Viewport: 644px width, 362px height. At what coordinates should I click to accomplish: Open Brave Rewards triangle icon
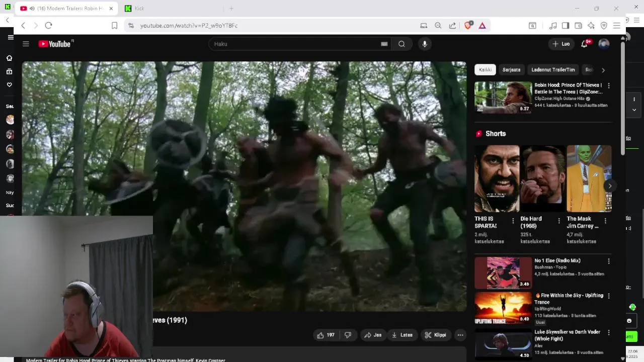(482, 26)
